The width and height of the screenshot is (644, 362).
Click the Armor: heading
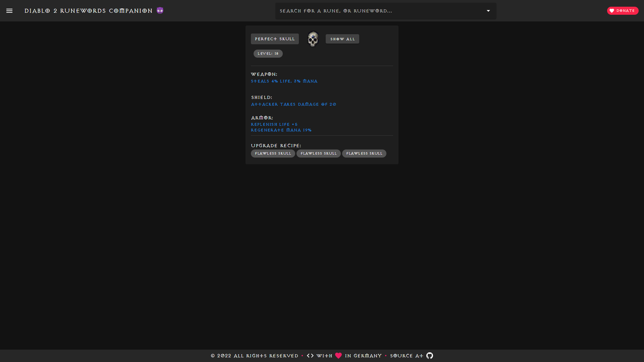pos(262,118)
